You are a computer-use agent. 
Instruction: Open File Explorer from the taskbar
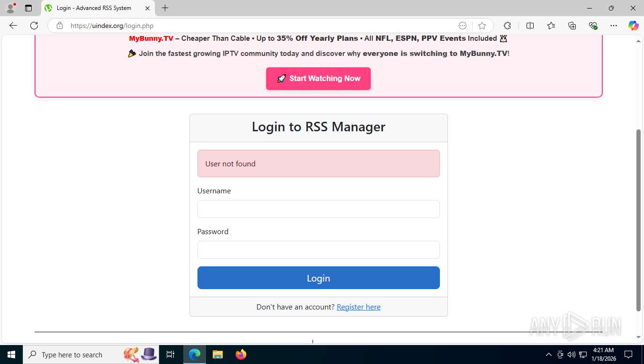[218, 355]
